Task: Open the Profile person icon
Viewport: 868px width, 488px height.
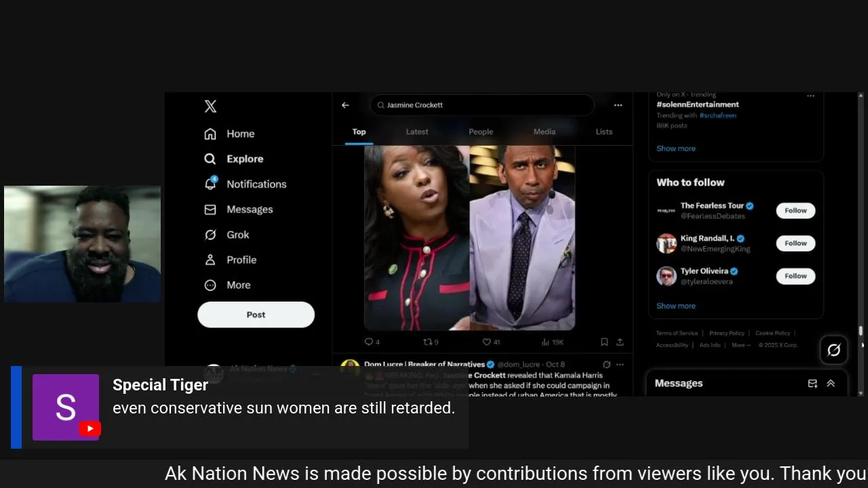Action: (x=210, y=260)
